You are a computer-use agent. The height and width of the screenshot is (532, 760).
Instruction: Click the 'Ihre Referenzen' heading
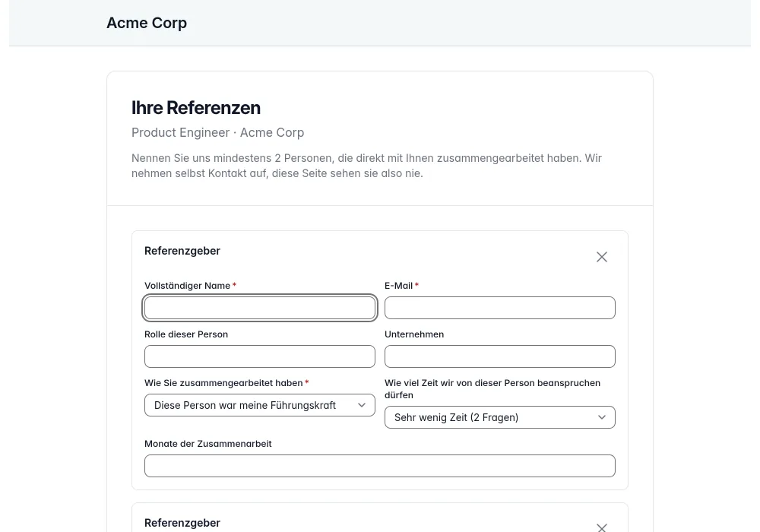pyautogui.click(x=196, y=108)
